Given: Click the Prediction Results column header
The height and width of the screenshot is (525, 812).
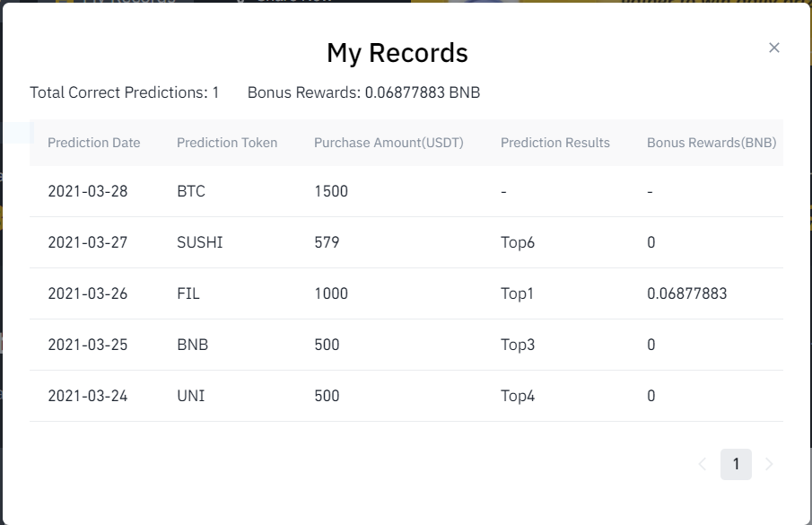Looking at the screenshot, I should [555, 143].
